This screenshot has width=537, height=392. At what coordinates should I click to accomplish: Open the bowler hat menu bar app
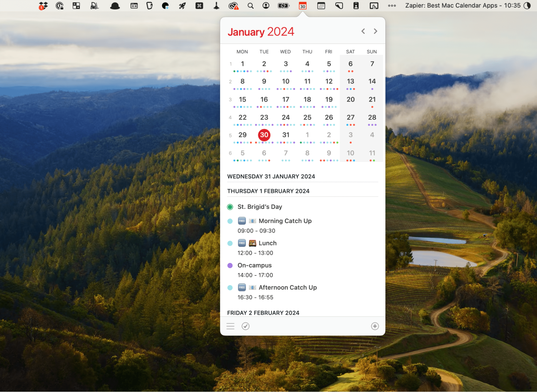point(115,6)
